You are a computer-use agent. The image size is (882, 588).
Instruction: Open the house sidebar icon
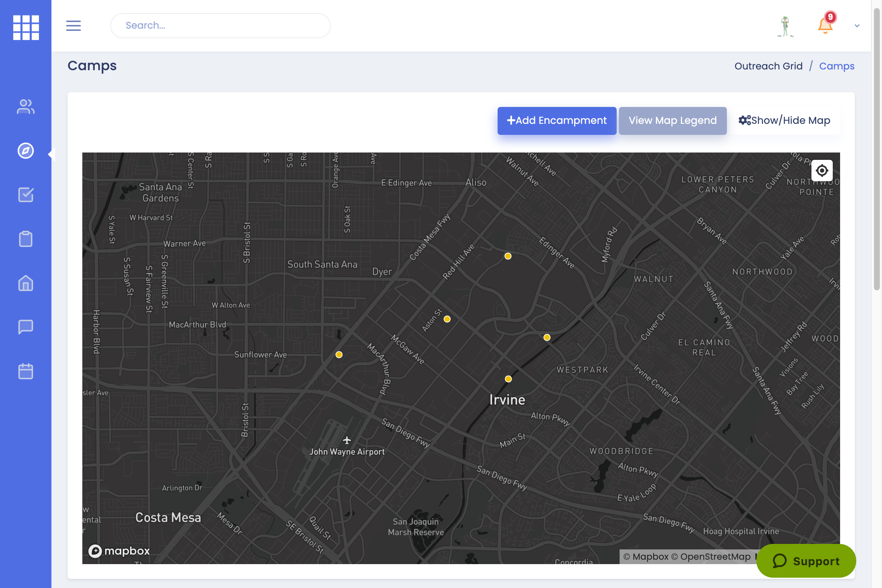pos(25,283)
